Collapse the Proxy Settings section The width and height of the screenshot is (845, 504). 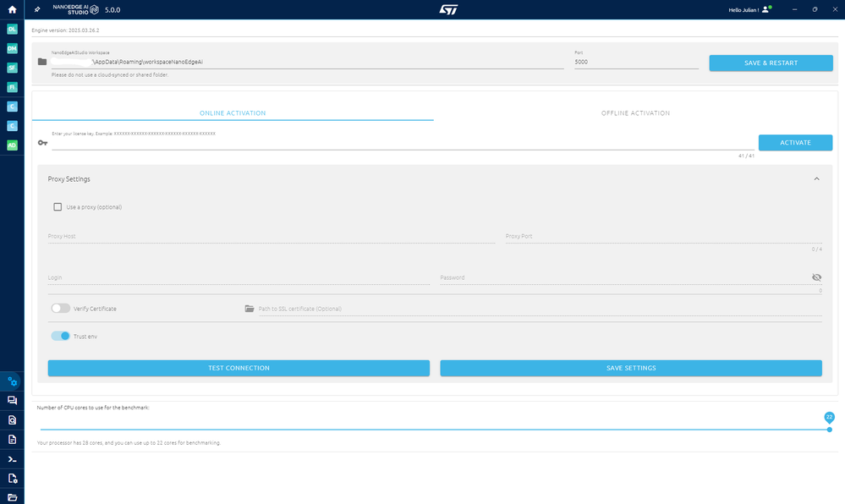click(816, 179)
